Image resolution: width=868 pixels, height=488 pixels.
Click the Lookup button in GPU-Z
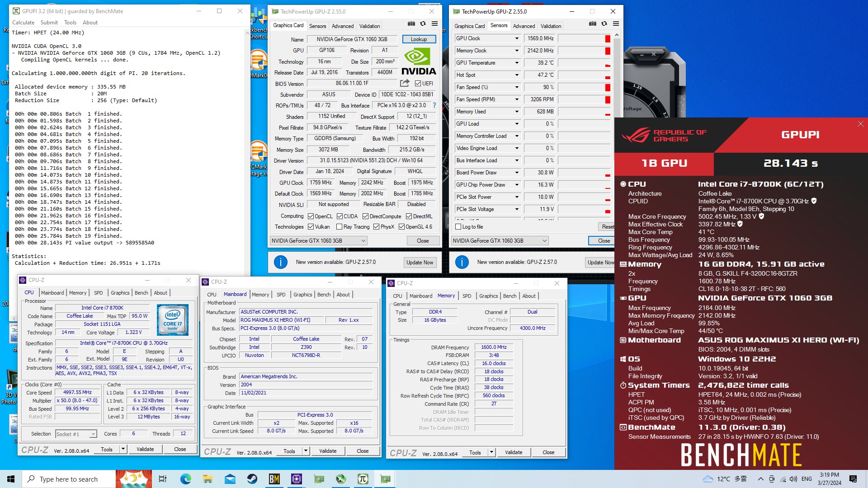(419, 39)
